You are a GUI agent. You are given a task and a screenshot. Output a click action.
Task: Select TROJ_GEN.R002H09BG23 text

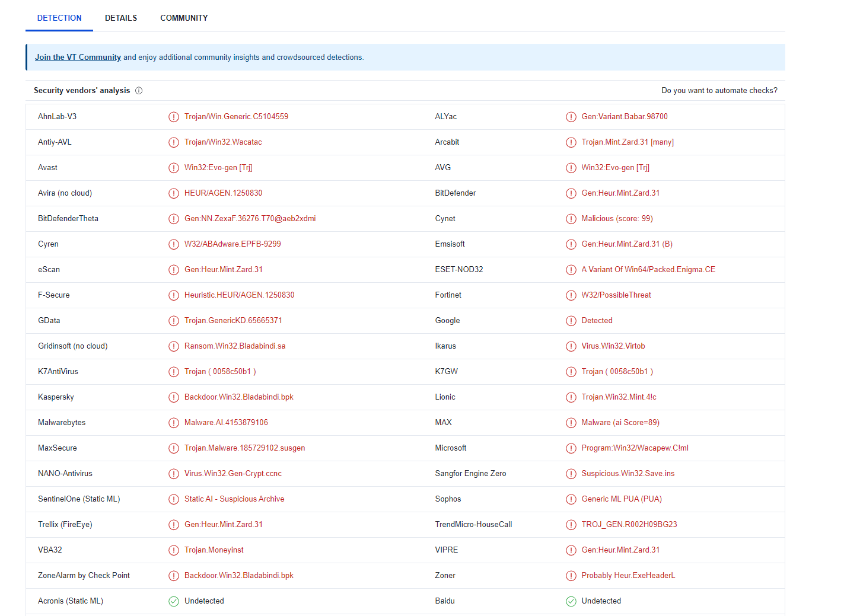coord(629,525)
